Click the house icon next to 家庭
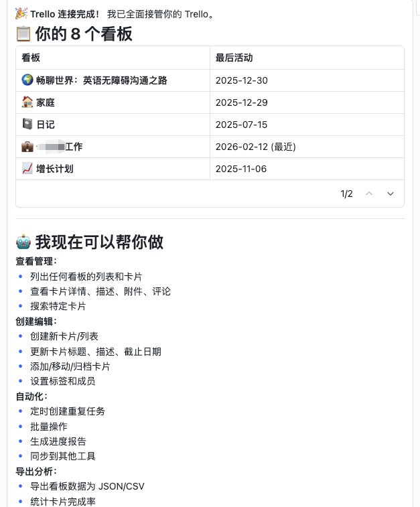The width and height of the screenshot is (420, 507). coord(27,102)
